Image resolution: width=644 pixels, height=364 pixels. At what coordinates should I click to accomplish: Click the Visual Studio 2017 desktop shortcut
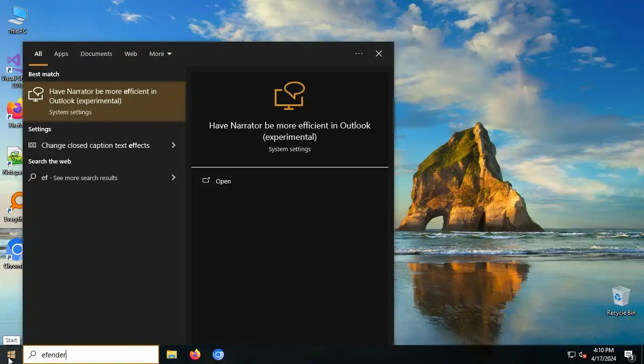[13, 71]
